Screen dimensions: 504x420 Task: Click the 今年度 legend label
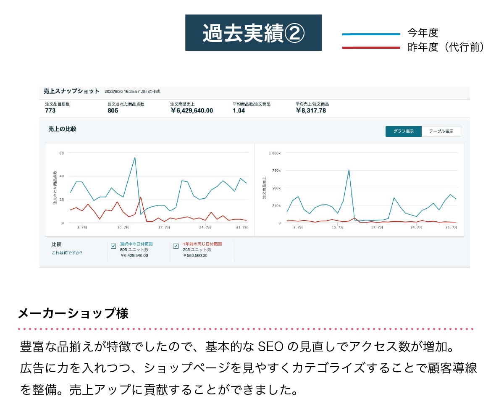pos(423,33)
